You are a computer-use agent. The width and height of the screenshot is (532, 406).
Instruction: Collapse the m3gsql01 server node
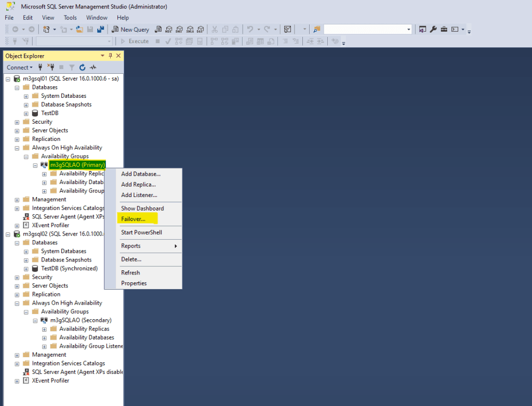[8, 79]
